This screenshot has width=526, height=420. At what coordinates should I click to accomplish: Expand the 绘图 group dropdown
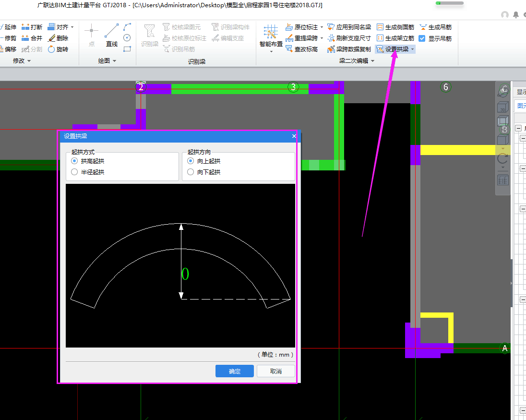click(114, 61)
